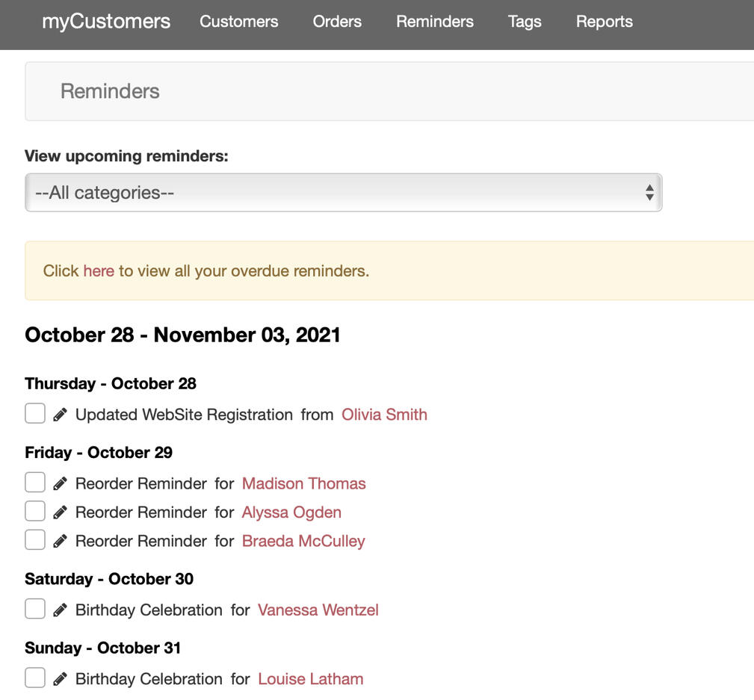
Task: Edit the Madison Thomas reorder reminder via pencil
Action: point(61,483)
